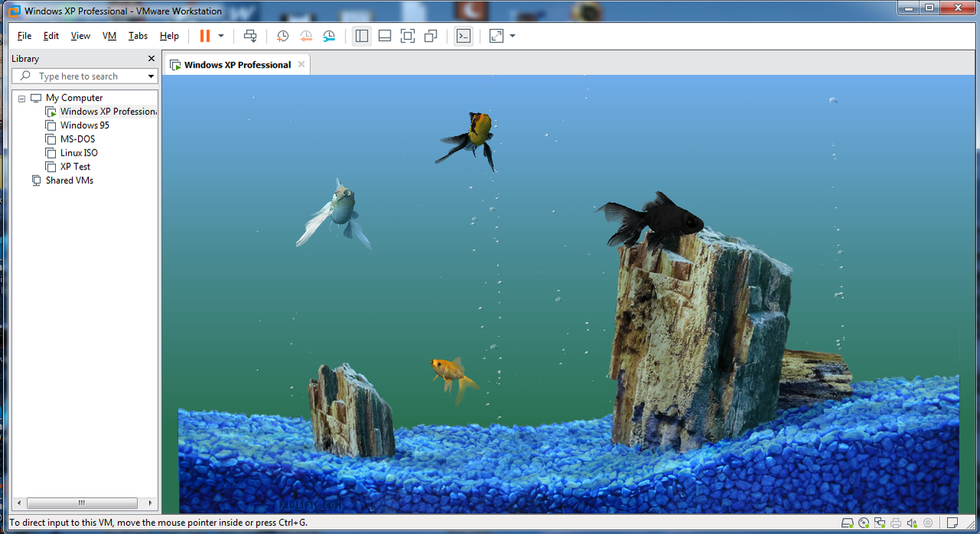Open the Edit menu
The width and height of the screenshot is (980, 534).
pyautogui.click(x=51, y=36)
